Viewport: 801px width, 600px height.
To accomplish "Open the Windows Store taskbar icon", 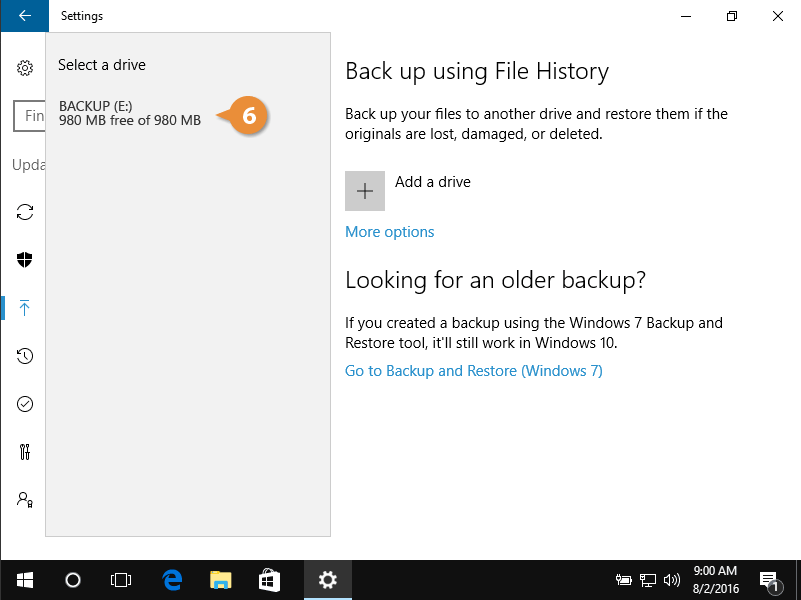I will 269,580.
